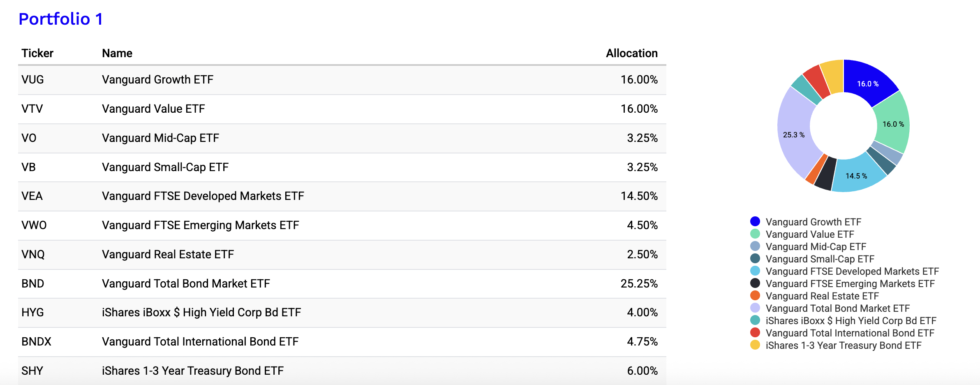Select the VUG ticker cell
Screen dimensions: 980x385
[x=32, y=79]
